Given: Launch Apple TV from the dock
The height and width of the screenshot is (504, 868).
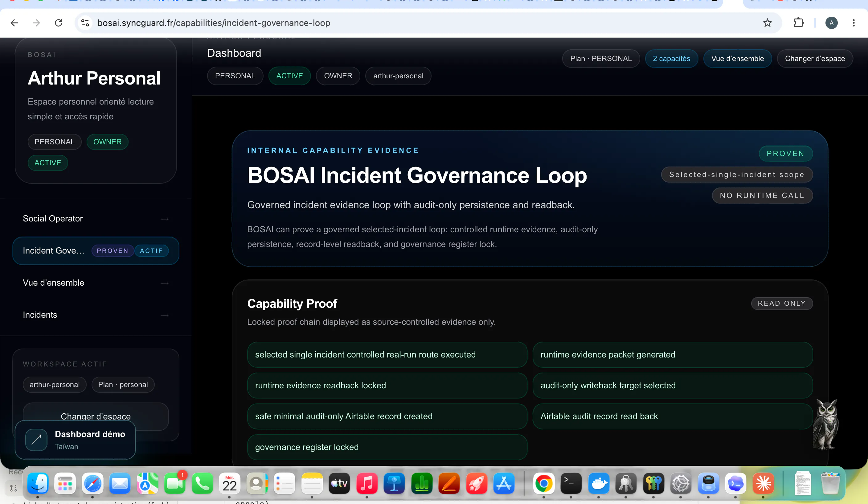Looking at the screenshot, I should coord(339,483).
